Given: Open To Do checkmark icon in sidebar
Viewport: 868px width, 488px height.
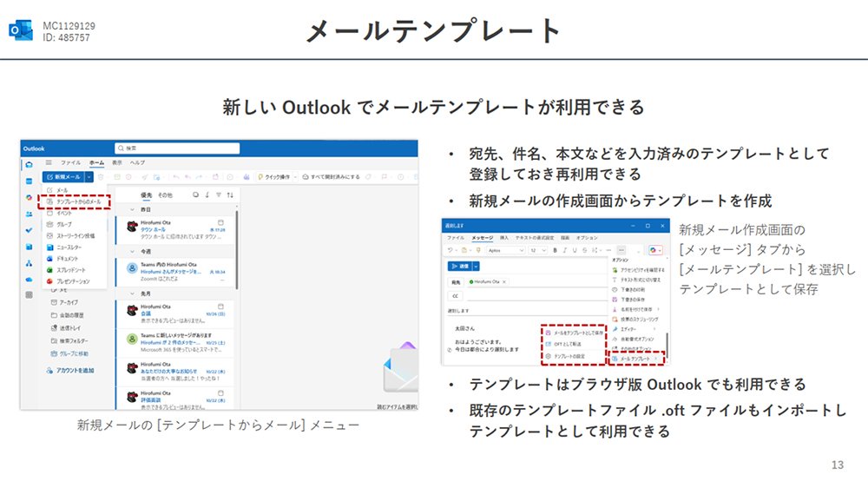Looking at the screenshot, I should tap(29, 230).
